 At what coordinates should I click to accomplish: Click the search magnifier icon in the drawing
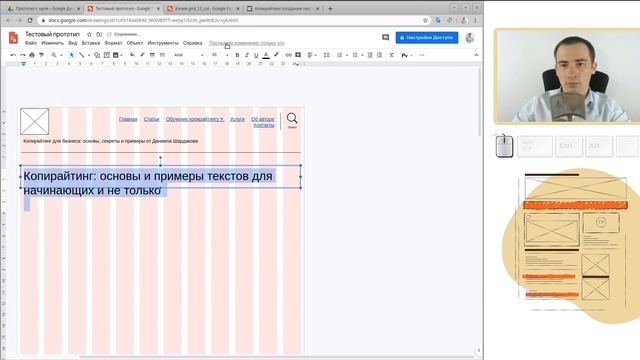click(x=292, y=118)
